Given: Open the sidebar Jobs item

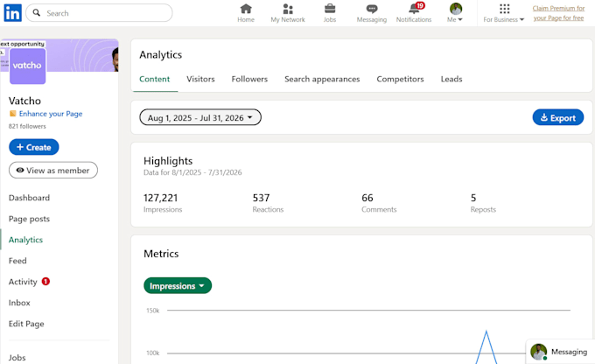Looking at the screenshot, I should pos(17,358).
